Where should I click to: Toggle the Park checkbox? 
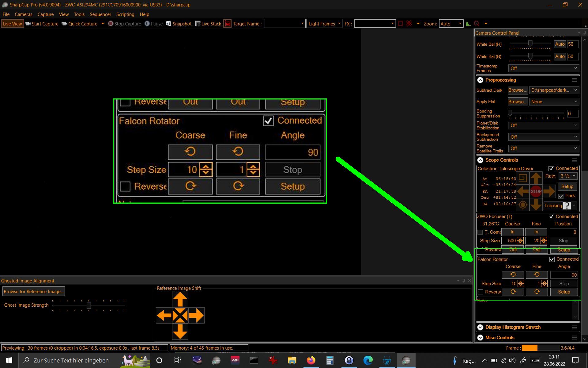[x=561, y=196]
